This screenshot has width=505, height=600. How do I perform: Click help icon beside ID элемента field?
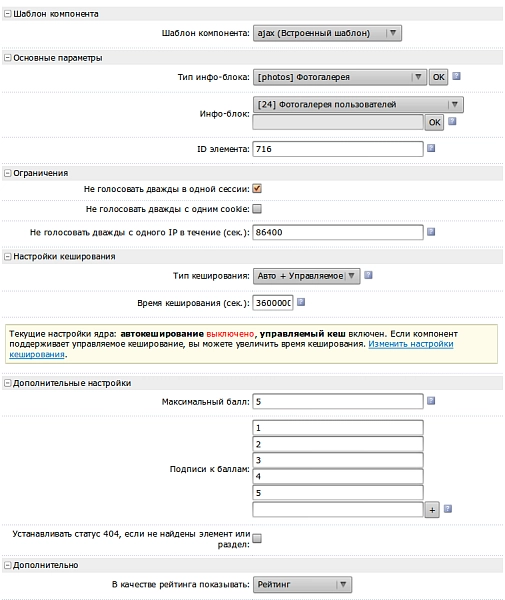click(x=431, y=148)
